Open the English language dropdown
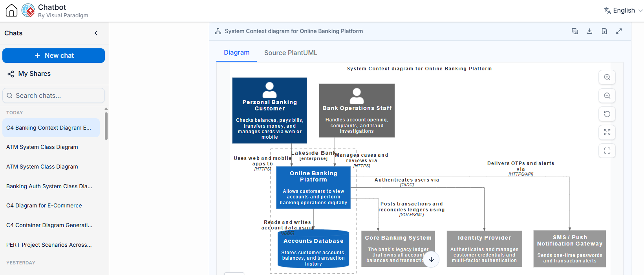 coord(624,11)
